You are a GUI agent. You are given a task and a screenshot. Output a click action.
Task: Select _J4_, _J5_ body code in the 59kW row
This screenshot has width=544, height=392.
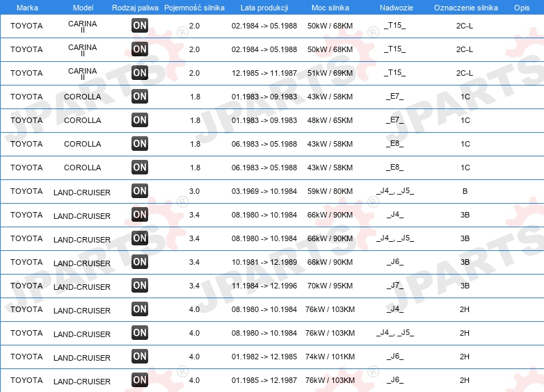pyautogui.click(x=395, y=191)
